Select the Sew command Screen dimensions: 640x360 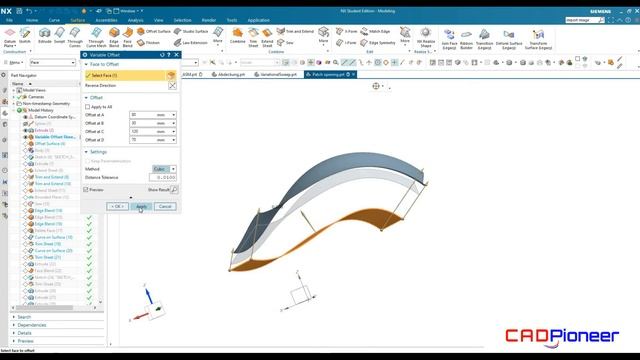pyautogui.click(x=285, y=42)
